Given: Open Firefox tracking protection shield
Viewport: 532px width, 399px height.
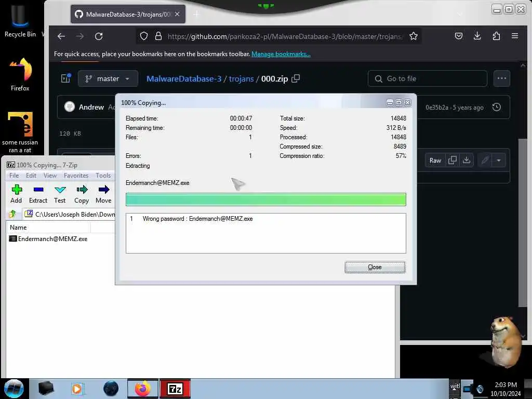Looking at the screenshot, I should point(144,36).
